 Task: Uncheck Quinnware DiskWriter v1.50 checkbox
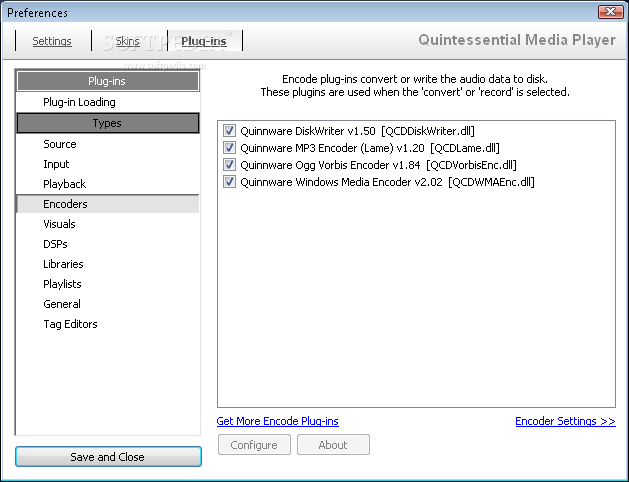pos(229,131)
